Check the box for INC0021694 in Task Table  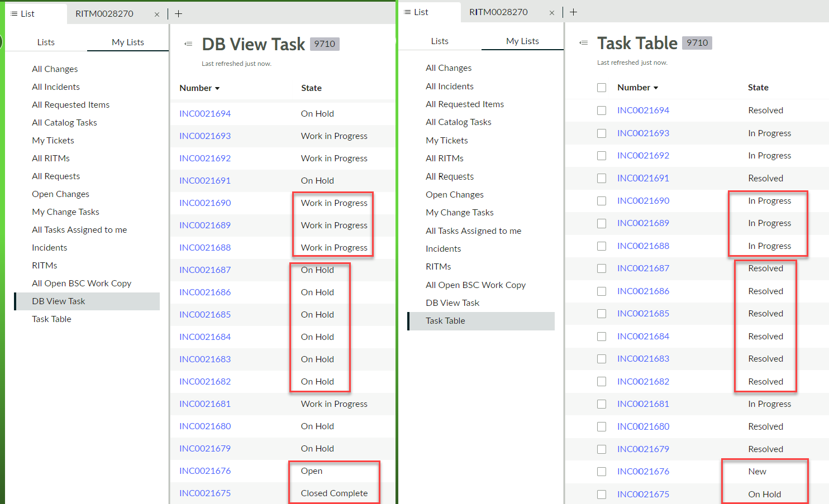pyautogui.click(x=602, y=111)
